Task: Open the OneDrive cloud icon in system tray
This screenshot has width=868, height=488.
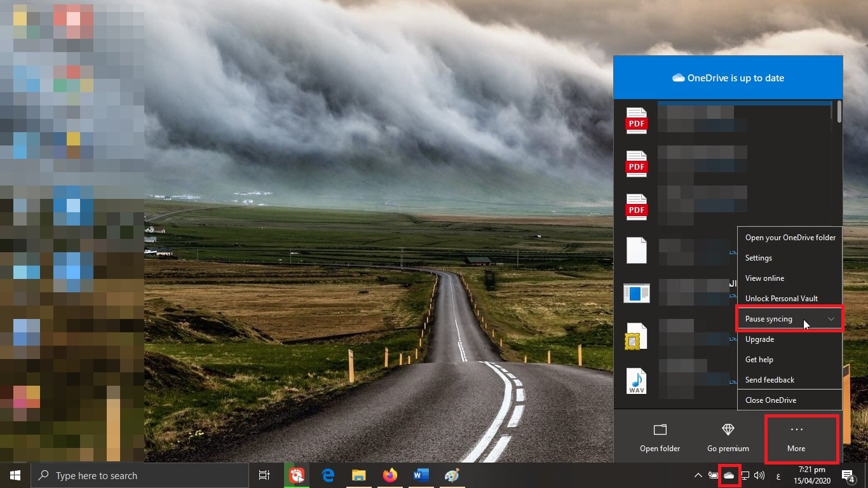Action: 728,475
